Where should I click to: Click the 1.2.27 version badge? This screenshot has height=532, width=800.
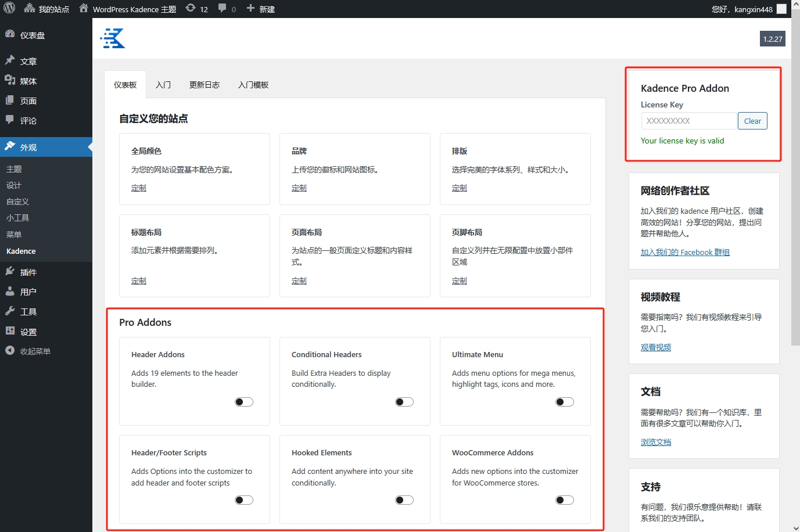point(773,39)
